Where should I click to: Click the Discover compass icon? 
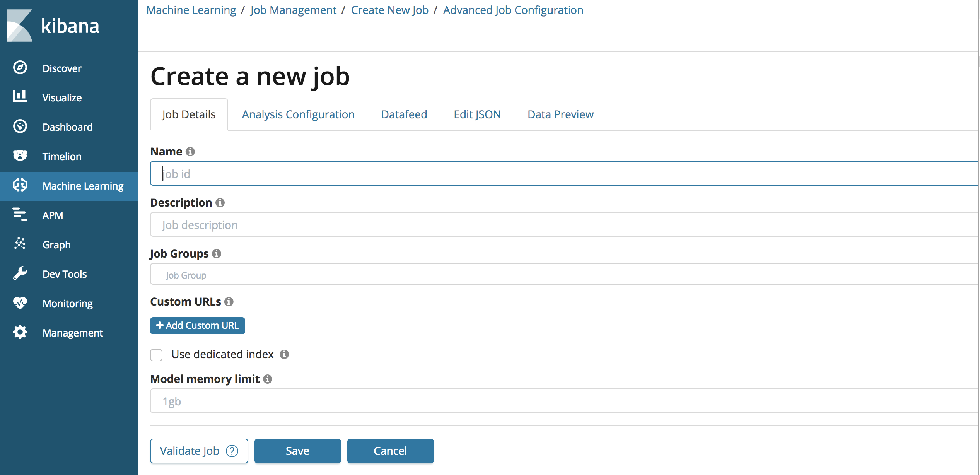pos(20,68)
